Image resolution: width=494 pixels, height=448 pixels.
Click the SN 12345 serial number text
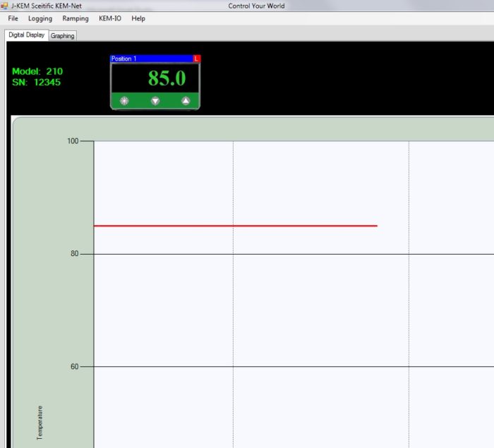pyautogui.click(x=37, y=82)
